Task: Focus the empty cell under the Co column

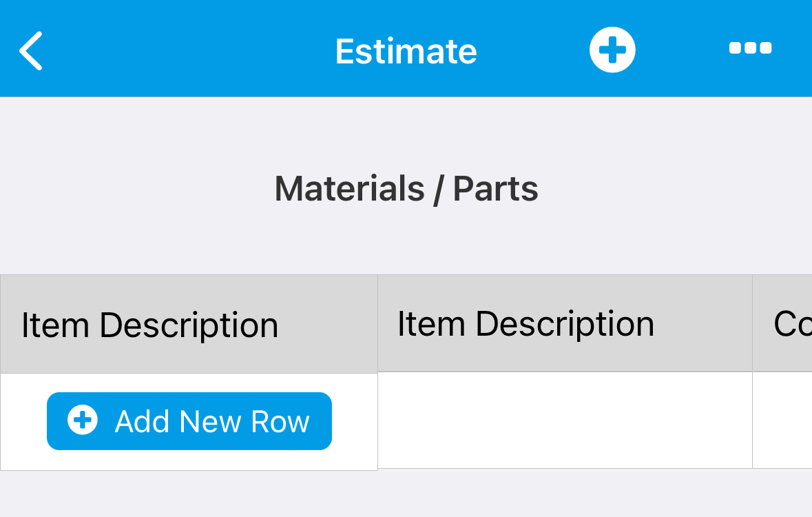Action: click(782, 420)
